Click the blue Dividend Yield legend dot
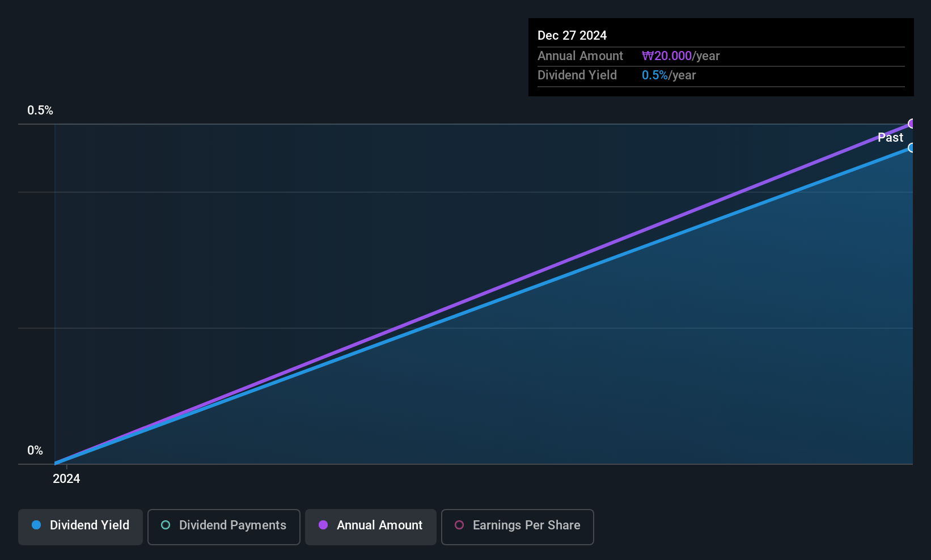Viewport: 931px width, 560px height. (x=36, y=525)
